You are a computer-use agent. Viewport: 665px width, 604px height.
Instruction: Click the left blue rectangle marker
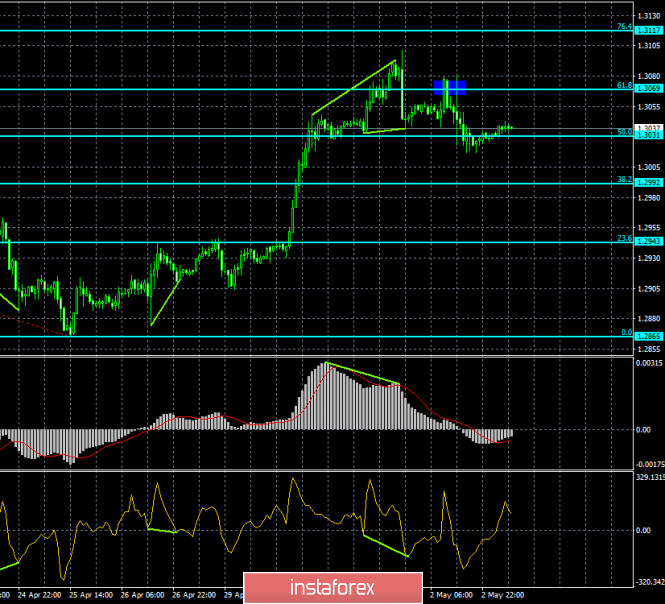[x=440, y=88]
